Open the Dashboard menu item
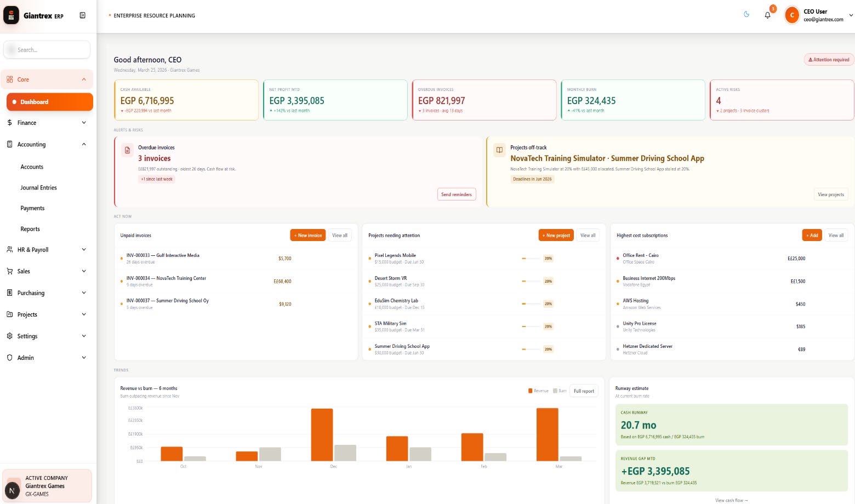This screenshot has width=855, height=504. pyautogui.click(x=50, y=102)
